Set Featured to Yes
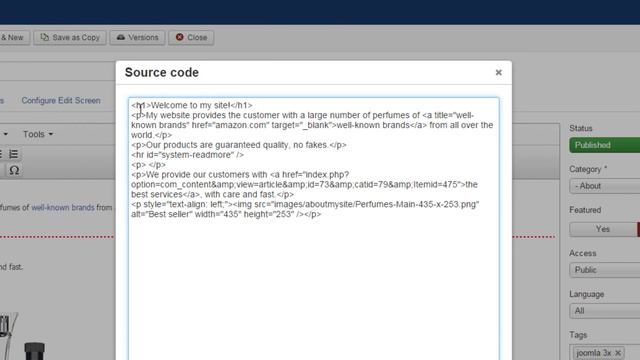The width and height of the screenshot is (640, 360). [602, 229]
